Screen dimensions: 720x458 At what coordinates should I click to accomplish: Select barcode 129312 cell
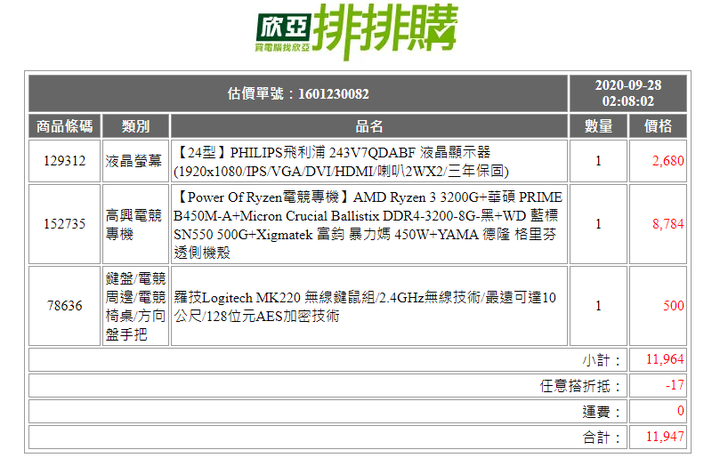(64, 161)
